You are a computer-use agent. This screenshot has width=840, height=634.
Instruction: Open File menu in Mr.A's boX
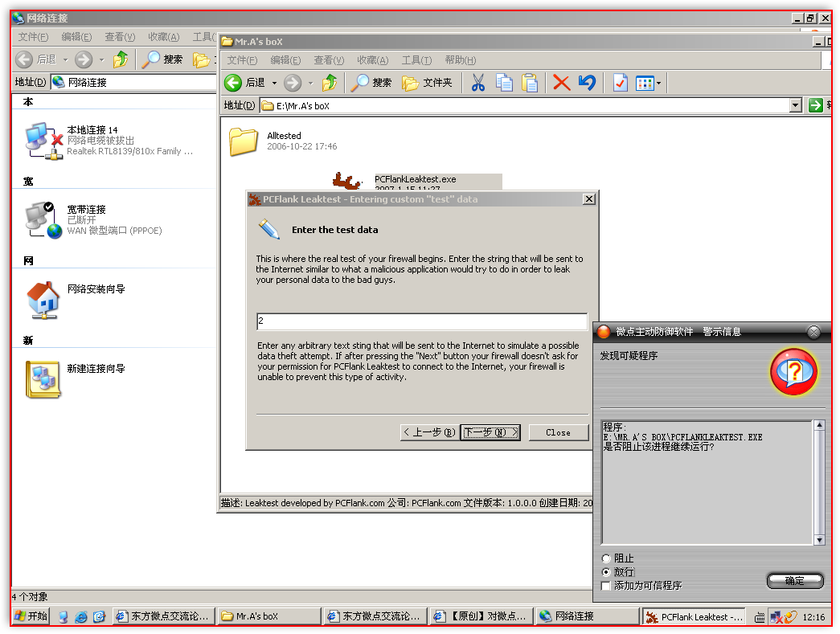pyautogui.click(x=242, y=60)
